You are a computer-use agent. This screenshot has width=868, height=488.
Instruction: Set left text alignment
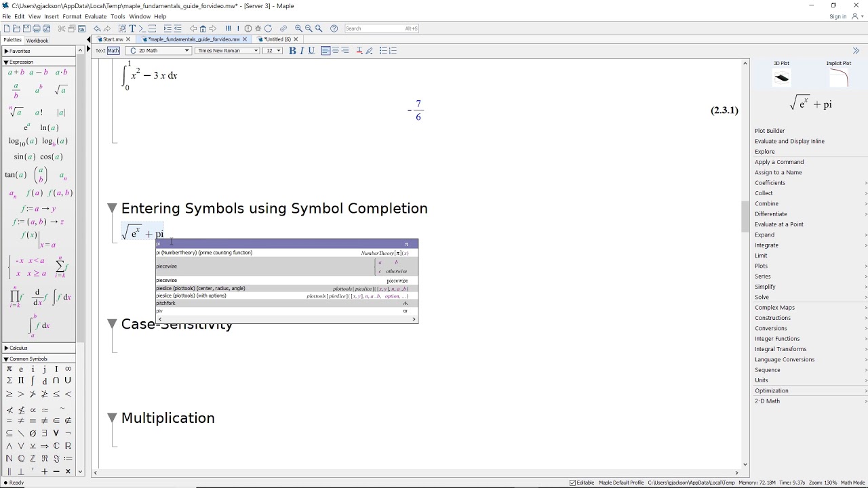click(x=325, y=50)
